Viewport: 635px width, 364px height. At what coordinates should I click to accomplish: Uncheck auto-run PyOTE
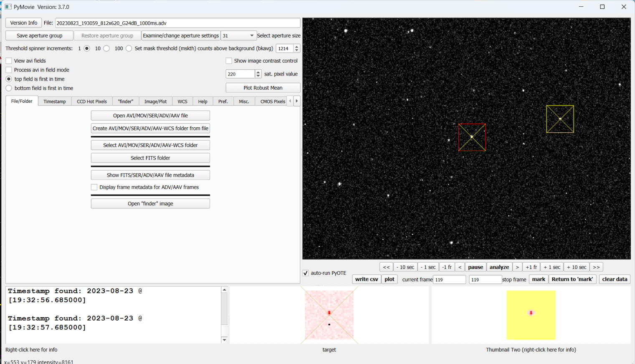306,273
